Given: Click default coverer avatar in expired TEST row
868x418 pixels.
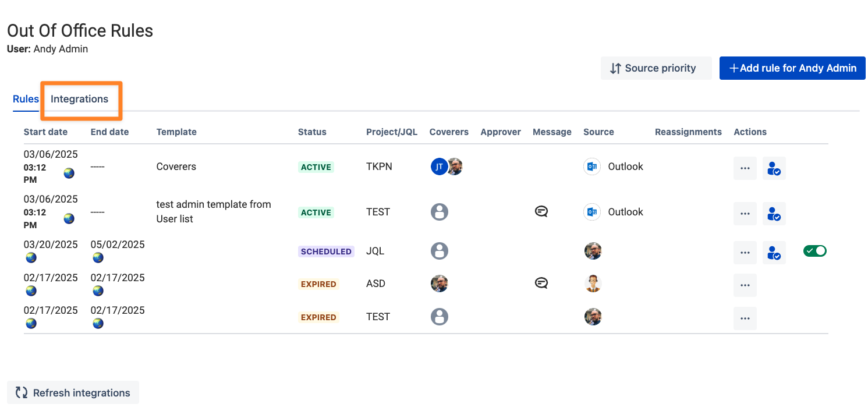Looking at the screenshot, I should (440, 317).
